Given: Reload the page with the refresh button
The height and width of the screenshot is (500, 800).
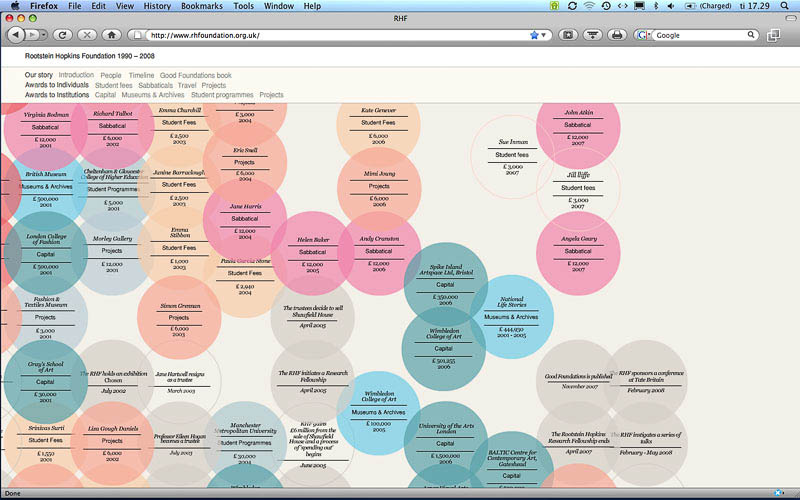Looking at the screenshot, I should point(62,35).
